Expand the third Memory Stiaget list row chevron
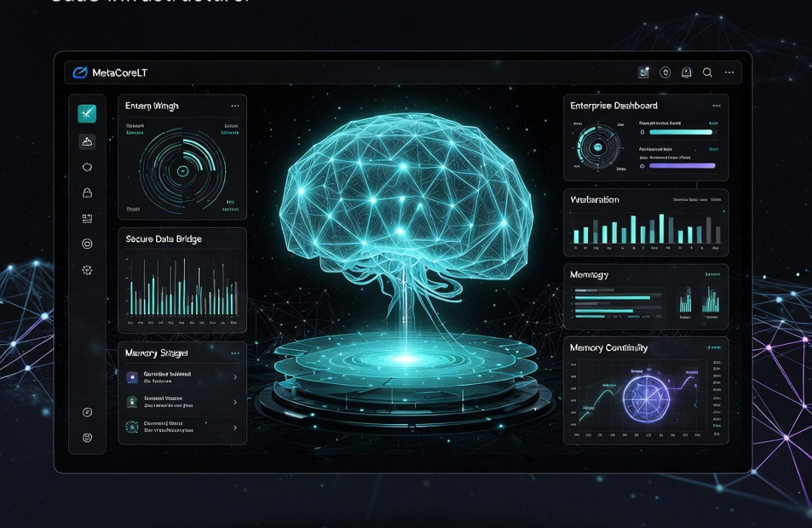The height and width of the screenshot is (528, 812). (235, 428)
